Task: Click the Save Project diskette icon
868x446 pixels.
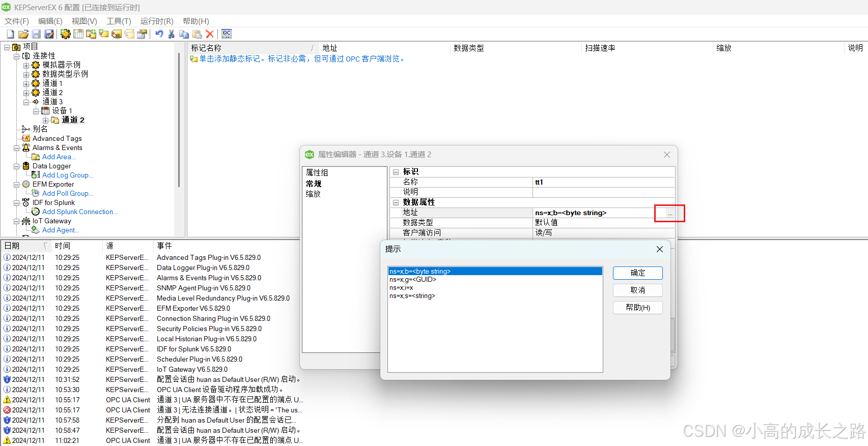Action: point(36,34)
